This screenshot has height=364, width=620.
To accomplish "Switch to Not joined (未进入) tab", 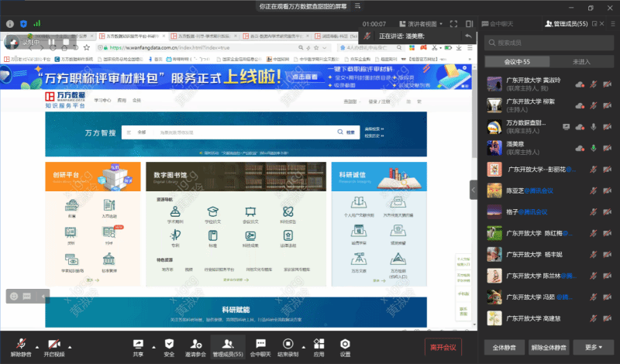I will point(581,62).
